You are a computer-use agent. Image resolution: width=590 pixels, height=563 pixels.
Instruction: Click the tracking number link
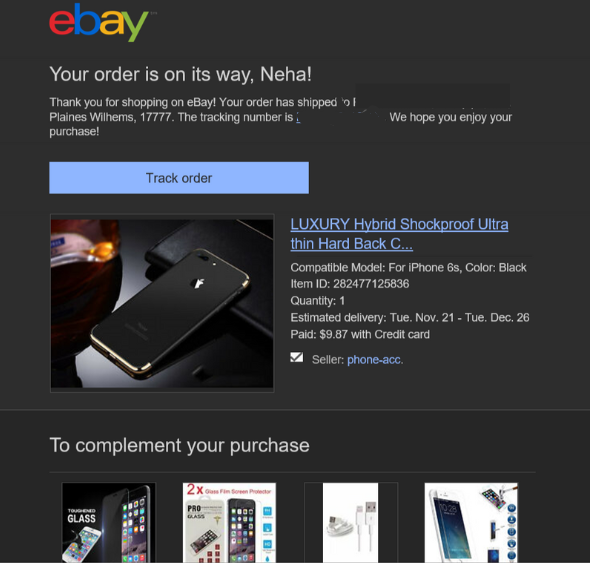tap(341, 117)
